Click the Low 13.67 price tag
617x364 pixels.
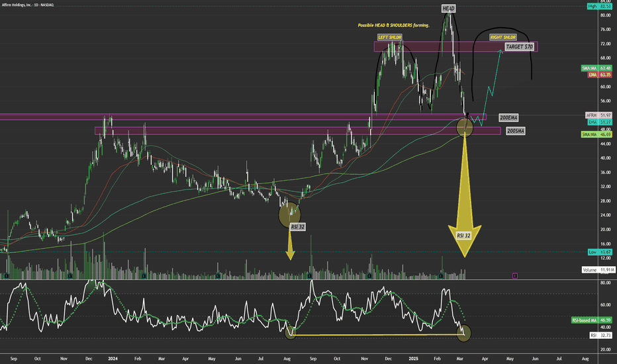point(599,252)
